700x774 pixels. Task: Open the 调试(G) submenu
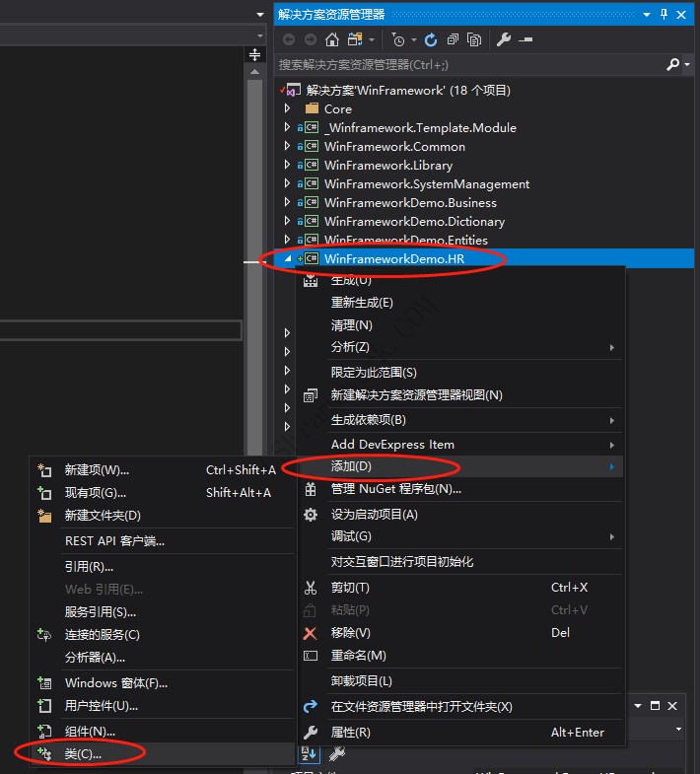point(460,536)
